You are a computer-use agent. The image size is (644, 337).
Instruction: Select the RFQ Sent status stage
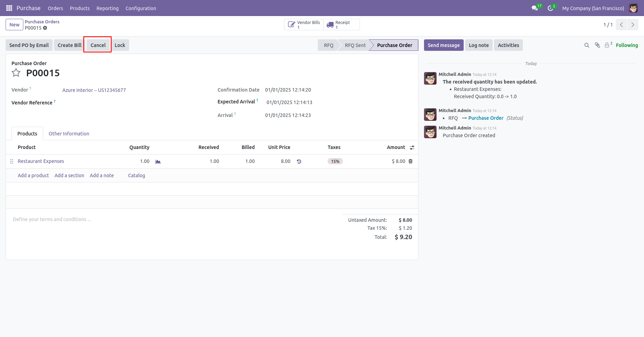click(x=355, y=45)
